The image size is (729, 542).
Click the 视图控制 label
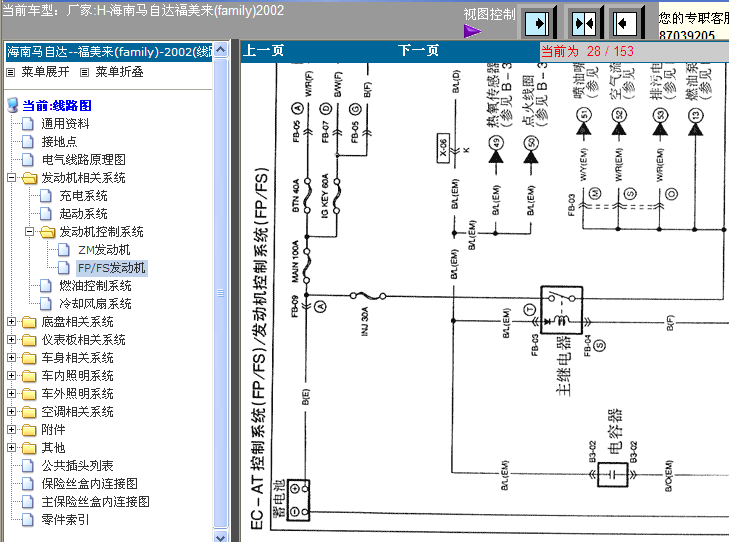click(x=490, y=14)
